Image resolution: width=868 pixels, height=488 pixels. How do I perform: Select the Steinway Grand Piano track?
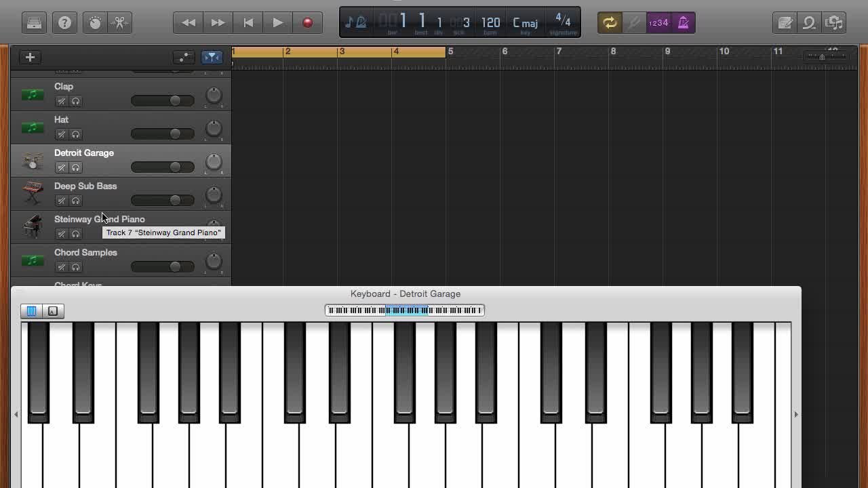coord(99,219)
